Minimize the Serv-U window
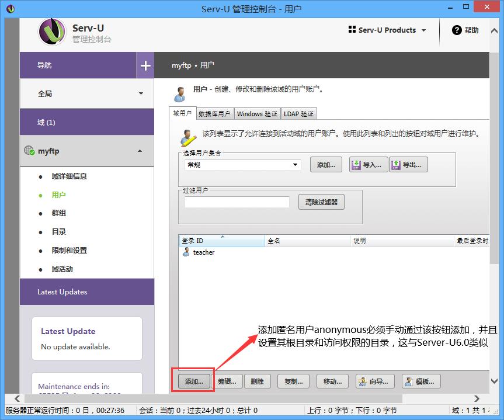504x420 pixels. pyautogui.click(x=450, y=7)
